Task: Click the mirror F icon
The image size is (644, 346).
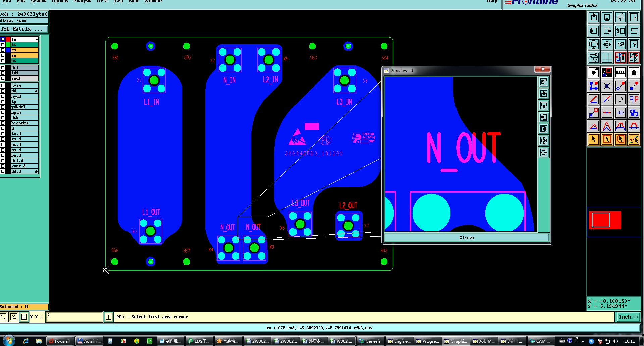Action: tap(634, 99)
